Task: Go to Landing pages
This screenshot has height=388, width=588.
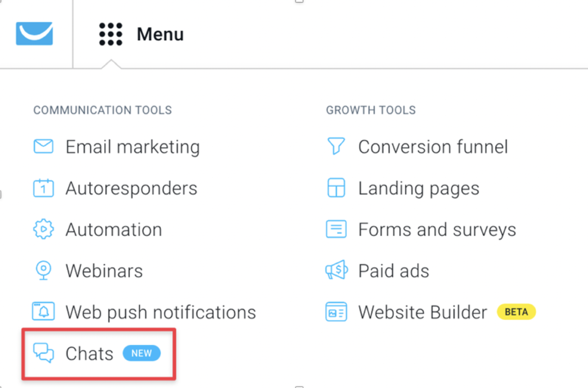Action: pyautogui.click(x=419, y=188)
